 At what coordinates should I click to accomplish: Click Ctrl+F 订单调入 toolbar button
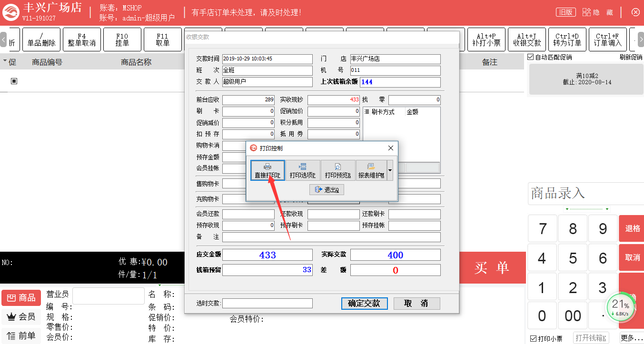[x=608, y=39]
